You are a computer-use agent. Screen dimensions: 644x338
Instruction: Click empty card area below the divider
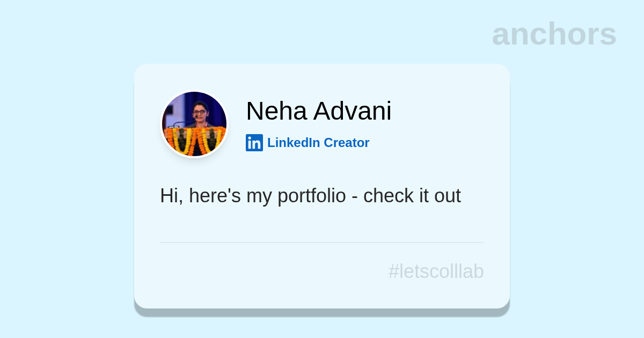(x=241, y=276)
